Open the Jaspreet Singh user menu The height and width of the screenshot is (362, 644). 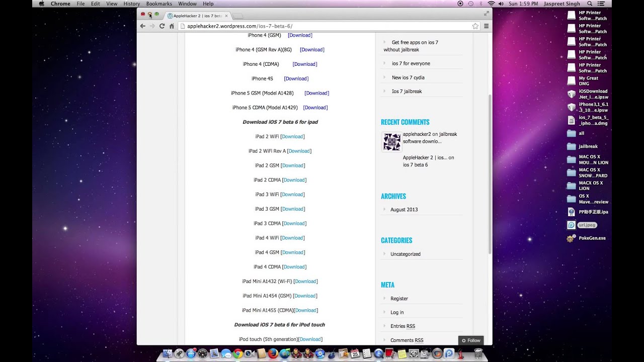(562, 4)
